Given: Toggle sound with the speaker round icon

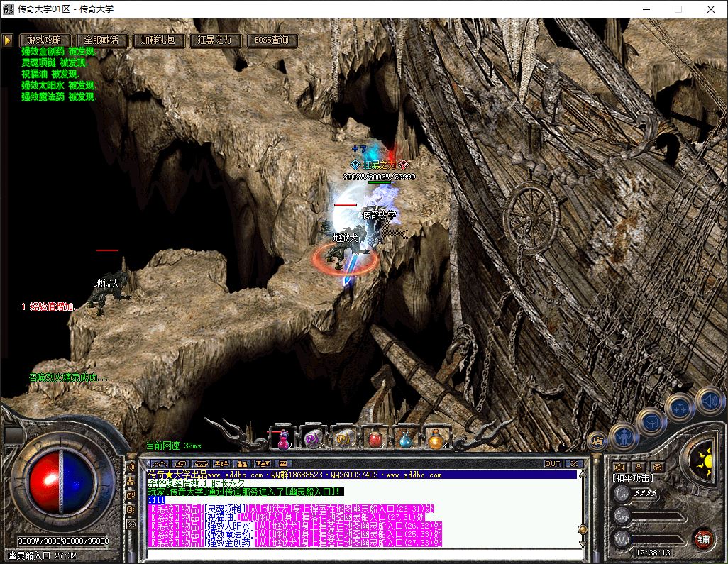Looking at the screenshot, I should 710,401.
